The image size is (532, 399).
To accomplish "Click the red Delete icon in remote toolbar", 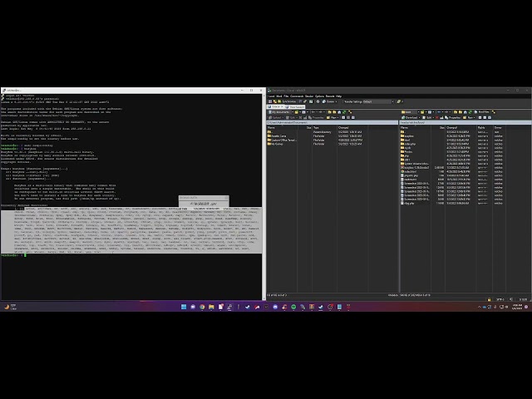I will click(x=437, y=117).
